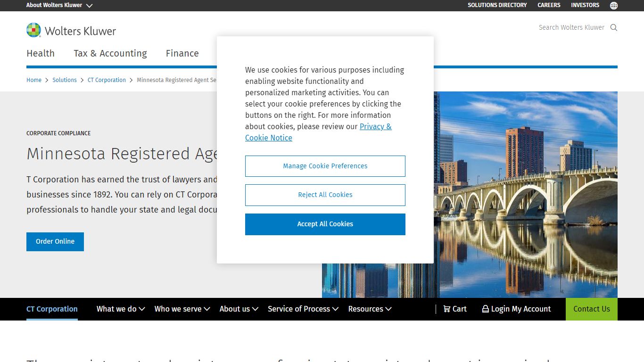Click Reject All Cookies
644x362 pixels.
click(325, 195)
